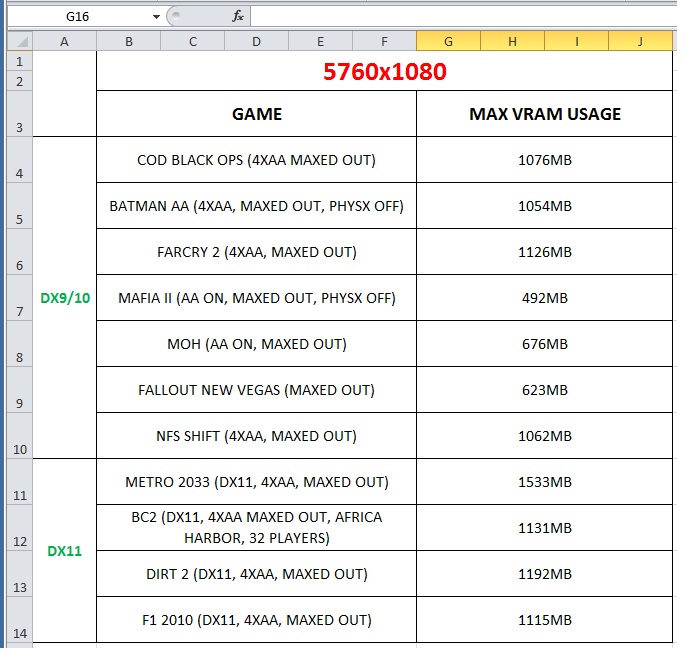Viewport: 684px width, 653px height.
Task: Select row 5 header
Action: click(20, 206)
